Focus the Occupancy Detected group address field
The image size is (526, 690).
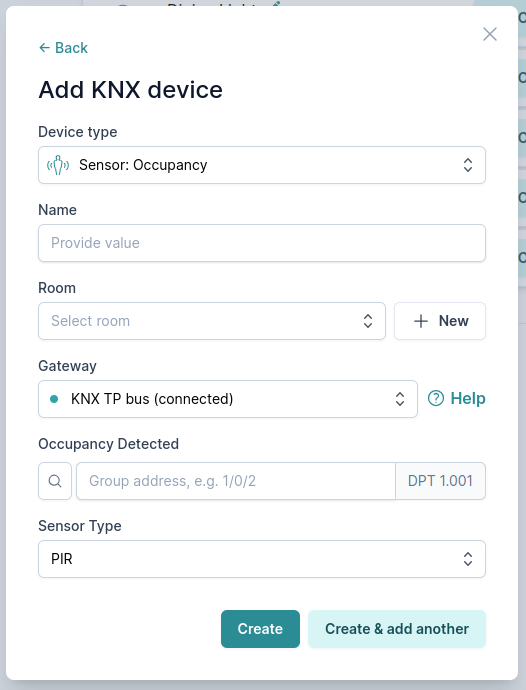236,481
